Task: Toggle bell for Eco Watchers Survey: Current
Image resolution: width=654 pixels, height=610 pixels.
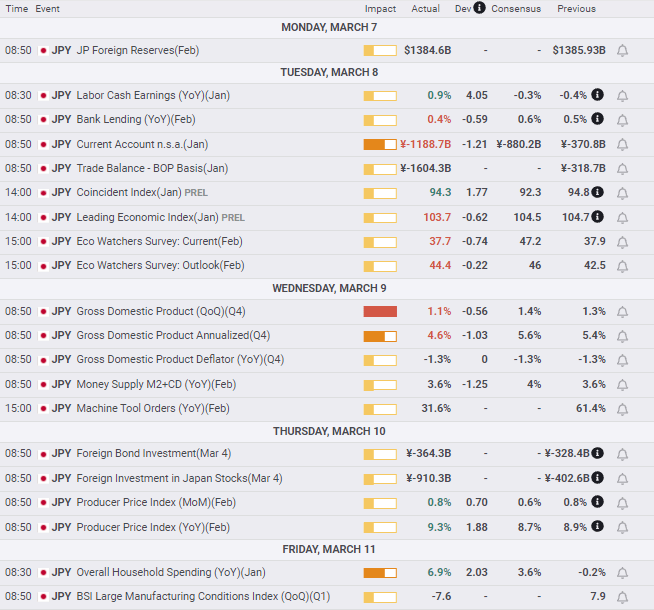Action: [x=622, y=242]
